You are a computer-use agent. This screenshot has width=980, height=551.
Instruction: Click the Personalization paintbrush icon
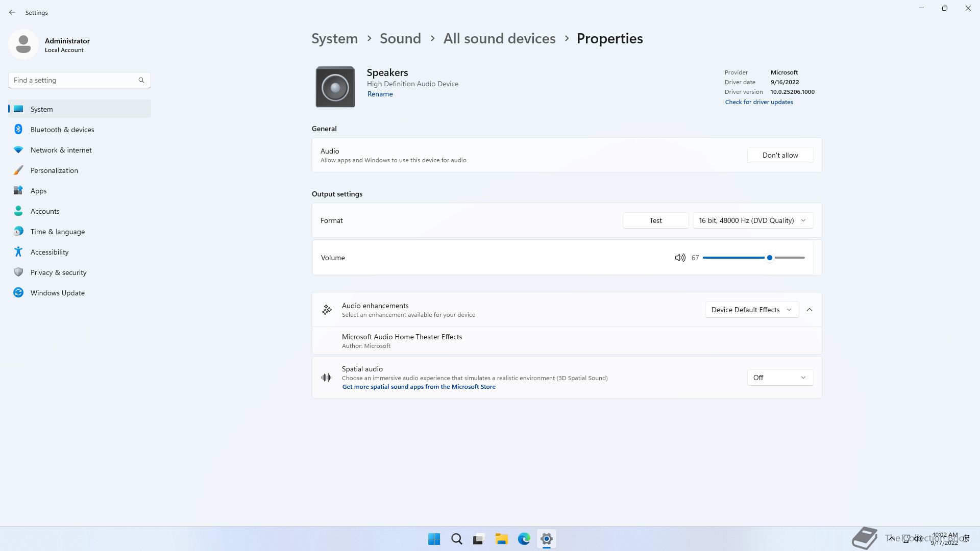pos(18,170)
